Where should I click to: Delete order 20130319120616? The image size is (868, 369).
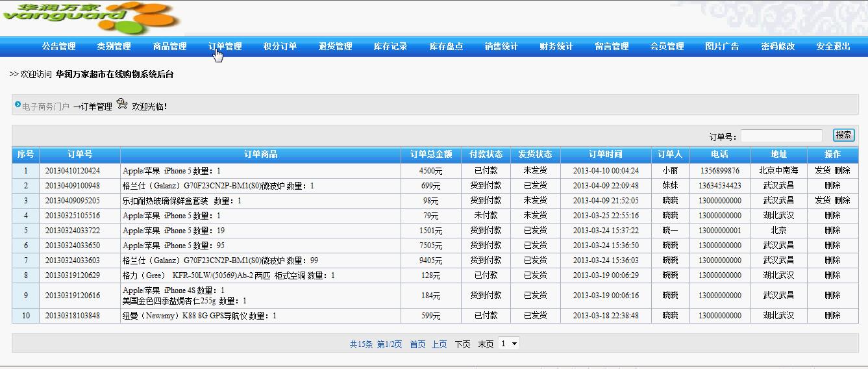pyautogui.click(x=832, y=296)
